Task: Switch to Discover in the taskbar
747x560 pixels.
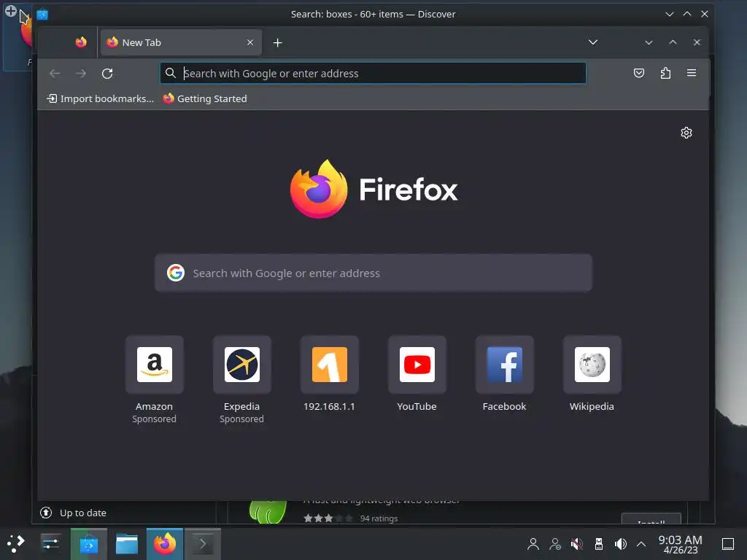Action: pos(88,544)
